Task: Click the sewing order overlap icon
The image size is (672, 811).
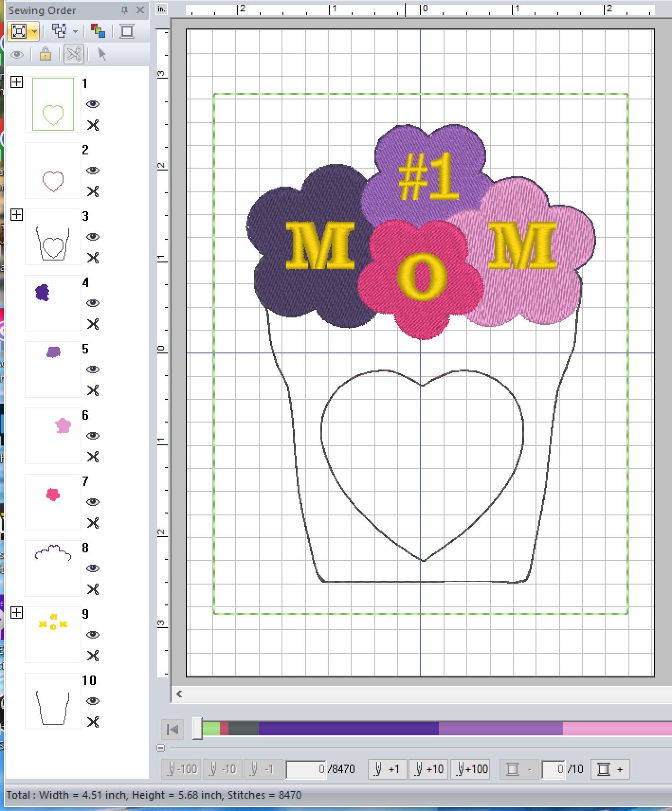Action: click(x=59, y=31)
